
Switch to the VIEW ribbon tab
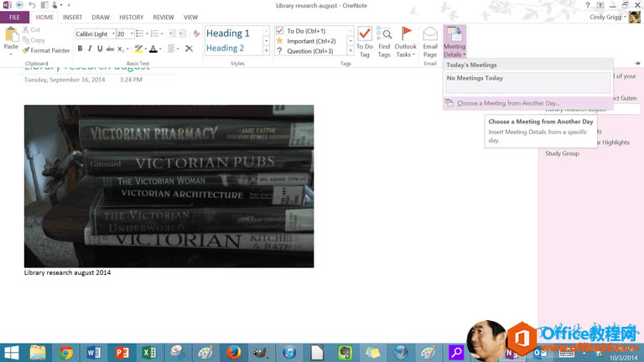[190, 18]
